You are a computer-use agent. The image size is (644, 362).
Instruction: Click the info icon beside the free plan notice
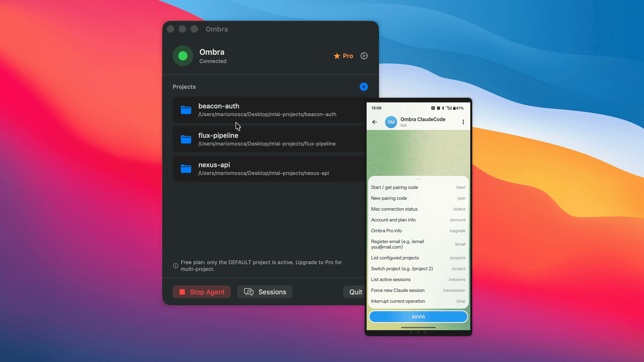(175, 265)
